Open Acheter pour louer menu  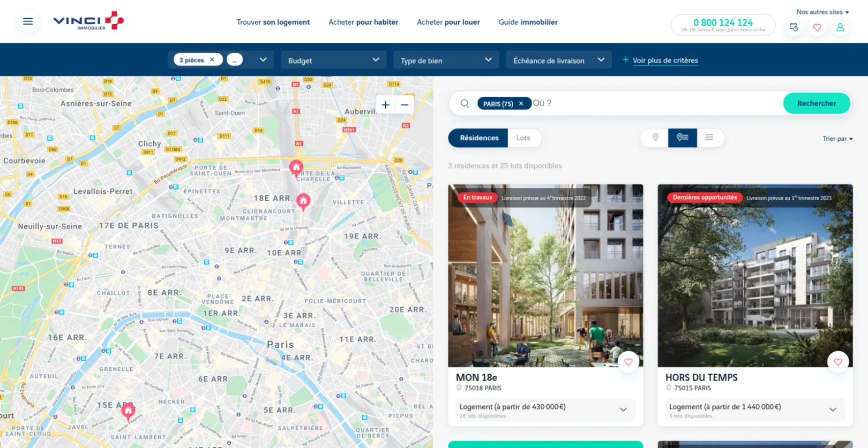pos(448,22)
